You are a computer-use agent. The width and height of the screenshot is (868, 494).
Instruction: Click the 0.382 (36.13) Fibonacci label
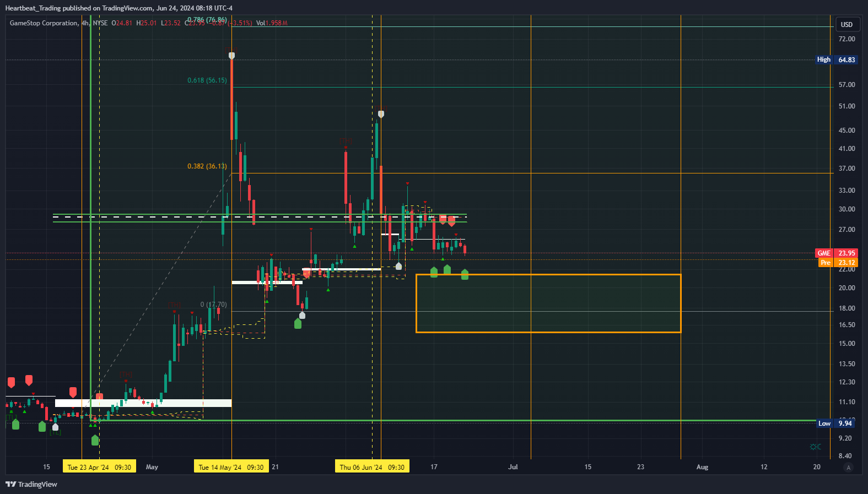tap(207, 166)
